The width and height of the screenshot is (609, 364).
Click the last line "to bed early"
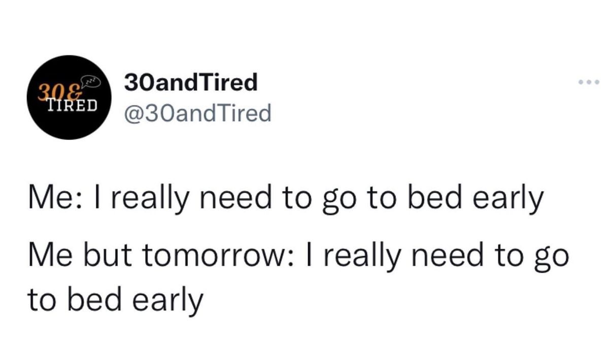(115, 300)
